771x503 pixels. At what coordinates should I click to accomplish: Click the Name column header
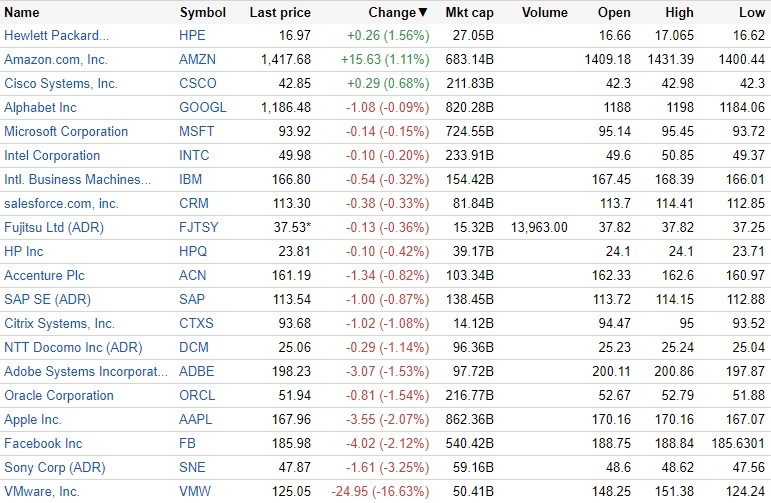(22, 13)
